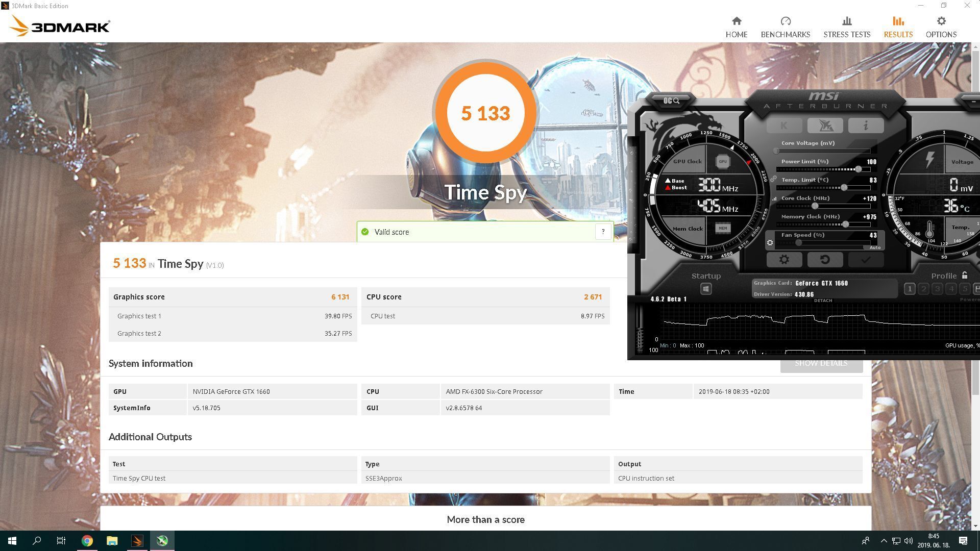
Task: Open People icon in system tray
Action: 866,541
